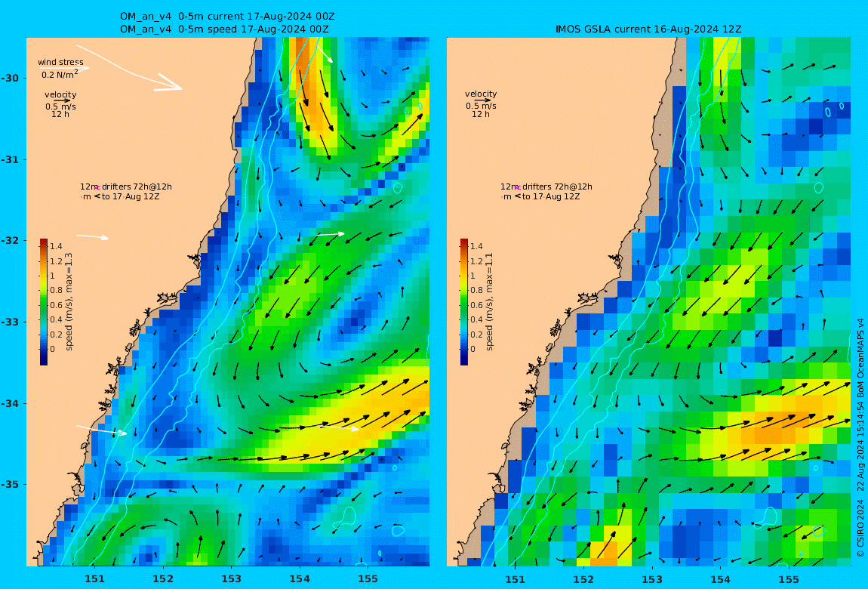868x589 pixels.
Task: Click '12m drifters 72h@12h' text in the left map
Action: (x=126, y=187)
